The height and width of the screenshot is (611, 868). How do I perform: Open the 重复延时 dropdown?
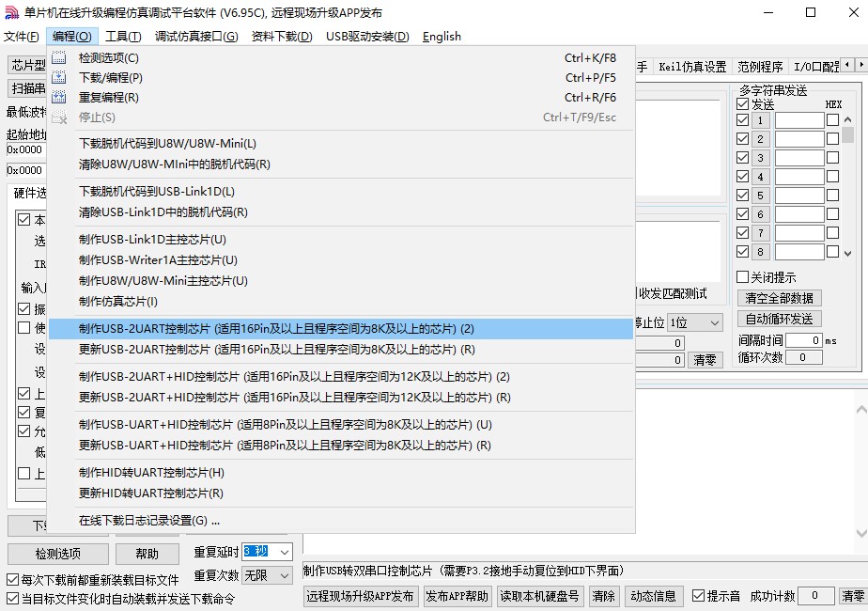click(x=284, y=552)
